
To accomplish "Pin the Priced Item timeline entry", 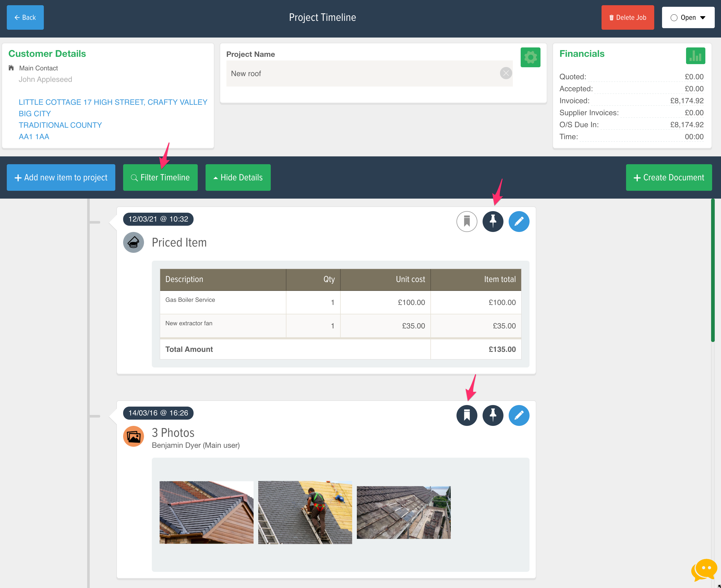I will tap(492, 221).
